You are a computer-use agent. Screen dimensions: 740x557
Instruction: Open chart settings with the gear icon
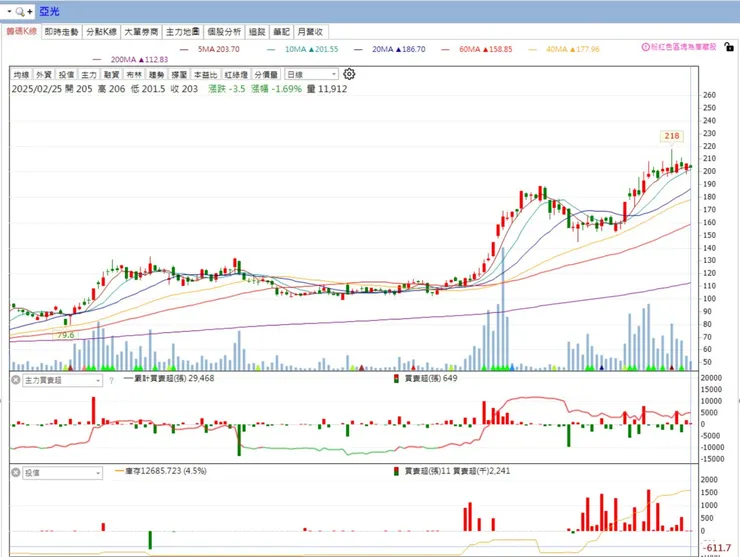pos(349,74)
